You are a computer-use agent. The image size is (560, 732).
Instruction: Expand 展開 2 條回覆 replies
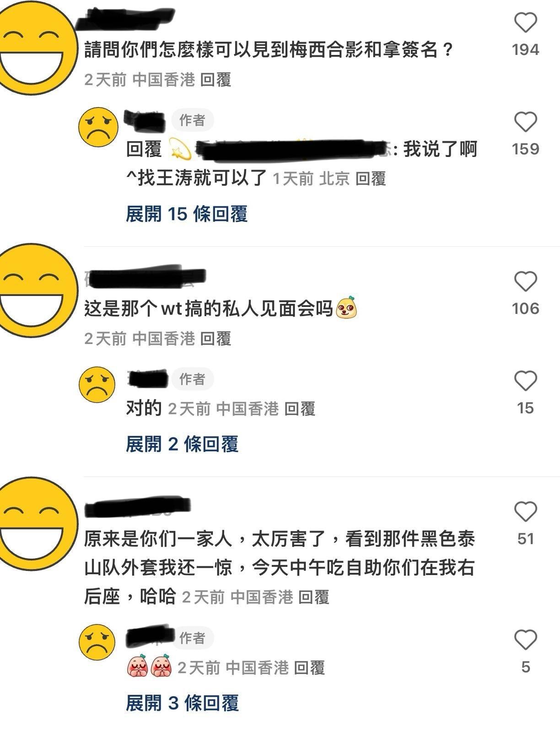pos(182,444)
